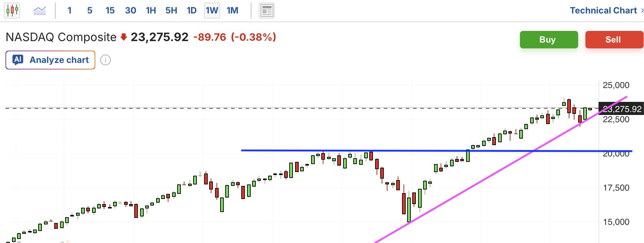This screenshot has height=243, width=644.
Task: Select the 15 minute timeframe
Action: coord(110,11)
